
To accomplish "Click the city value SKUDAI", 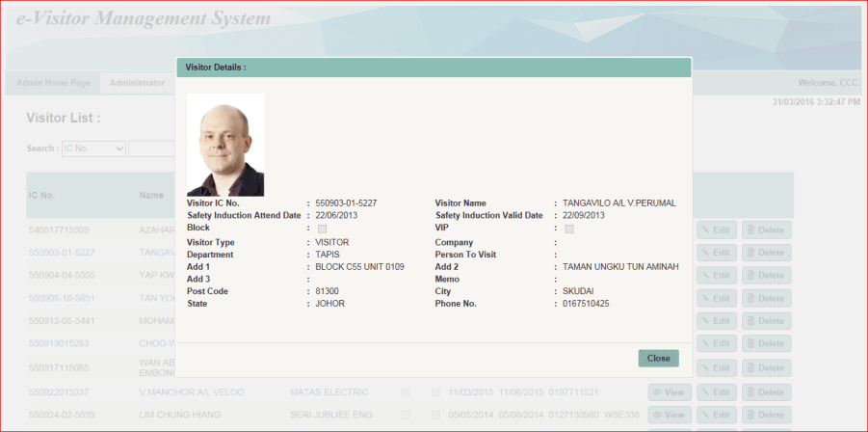I will 578,291.
